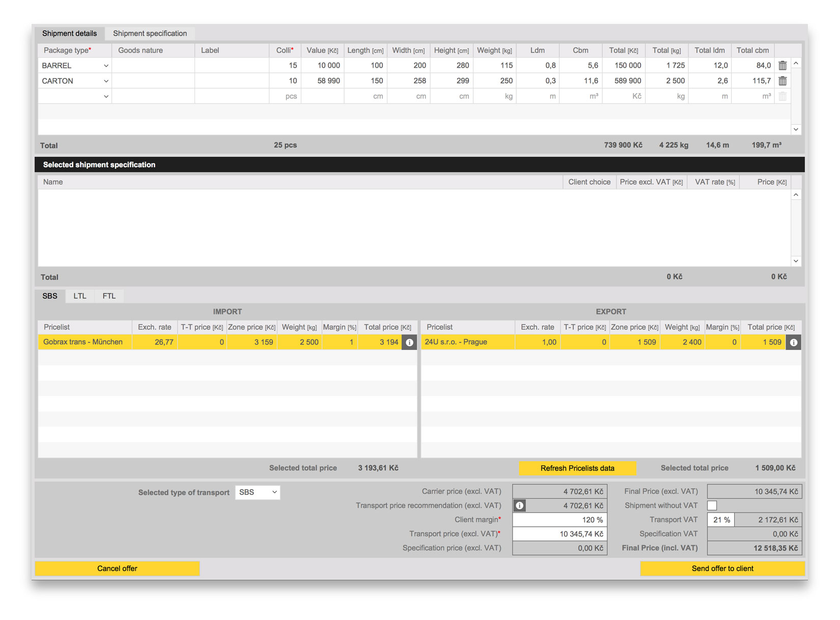Image resolution: width=840 pixels, height=620 pixels.
Task: Delete the CARTON row with trash icon
Action: point(782,81)
